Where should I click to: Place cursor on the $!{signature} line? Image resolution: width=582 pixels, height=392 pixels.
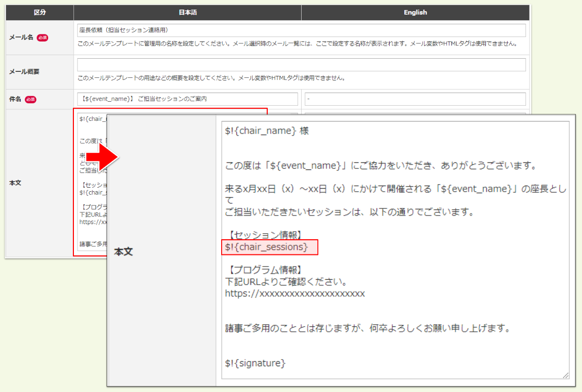[x=256, y=363]
